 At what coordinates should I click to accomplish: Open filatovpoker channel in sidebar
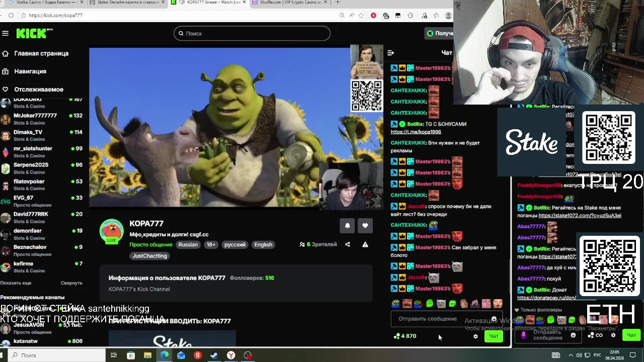click(41, 185)
